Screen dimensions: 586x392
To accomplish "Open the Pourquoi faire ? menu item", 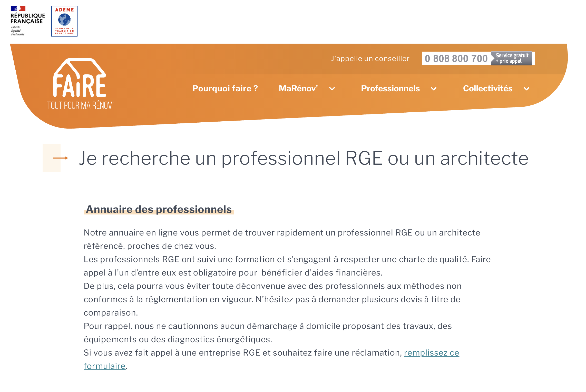I will [x=225, y=89].
